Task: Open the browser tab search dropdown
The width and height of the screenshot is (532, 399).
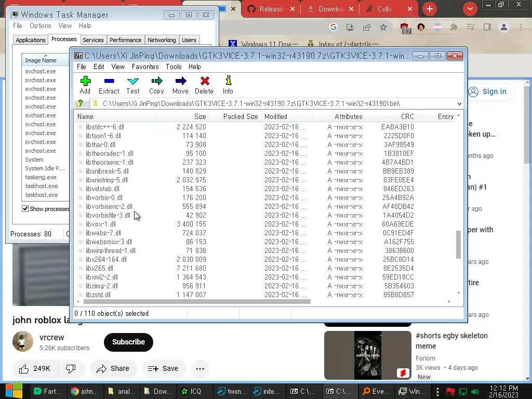Action: tap(470, 9)
